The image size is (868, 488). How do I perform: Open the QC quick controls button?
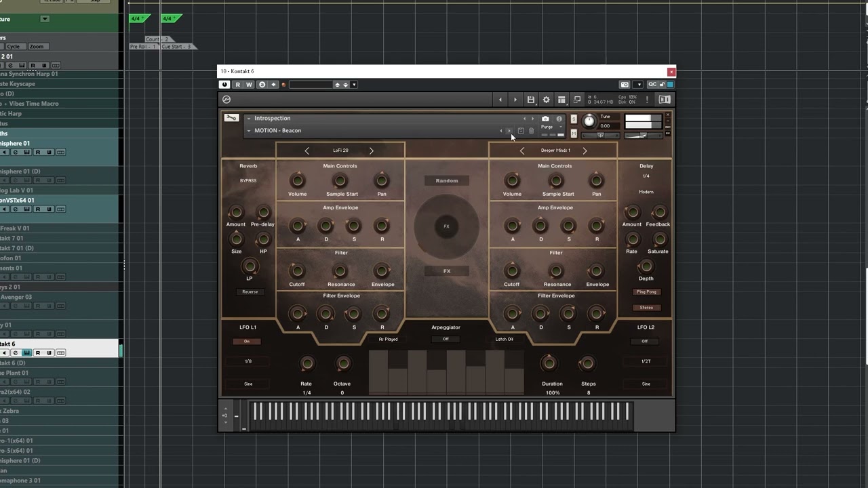[652, 85]
